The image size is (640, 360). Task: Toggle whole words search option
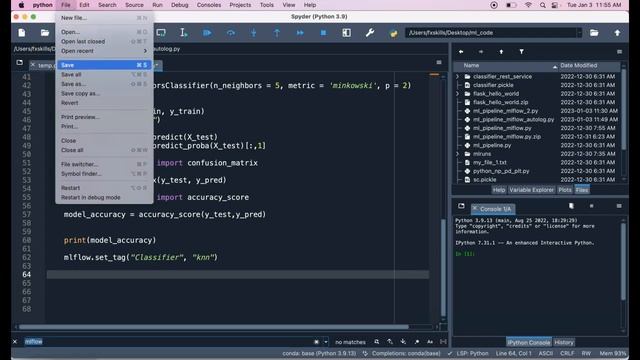point(443,342)
